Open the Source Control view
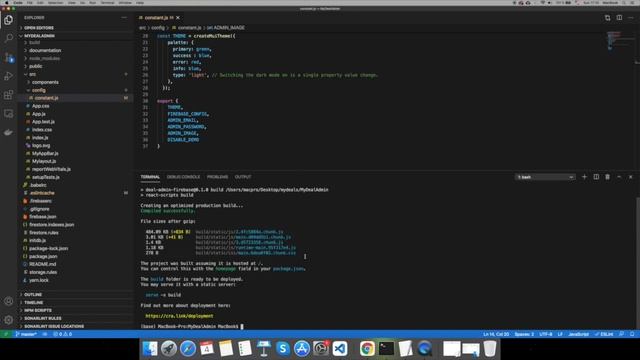Viewport: 640px width, 360px height. point(9,57)
